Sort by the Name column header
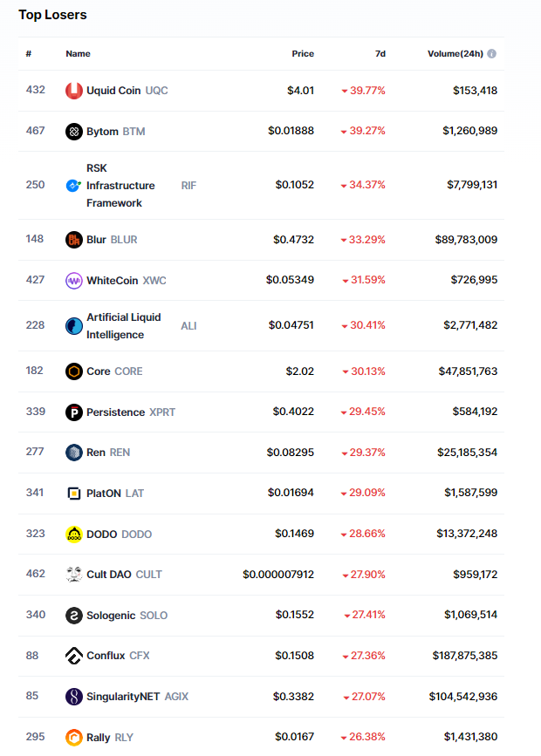Screen dimensions: 541x756 click(x=79, y=54)
